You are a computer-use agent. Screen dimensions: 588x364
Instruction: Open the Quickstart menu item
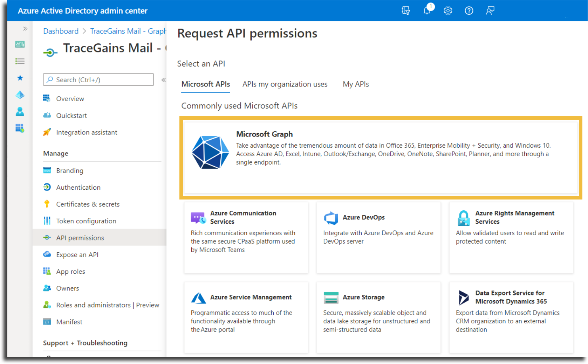coord(71,115)
